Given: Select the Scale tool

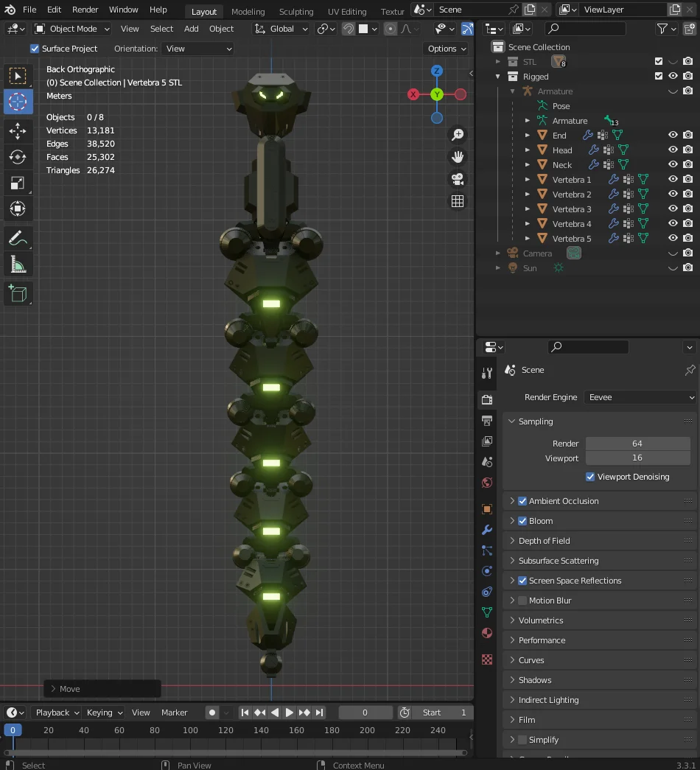Looking at the screenshot, I should tap(18, 183).
